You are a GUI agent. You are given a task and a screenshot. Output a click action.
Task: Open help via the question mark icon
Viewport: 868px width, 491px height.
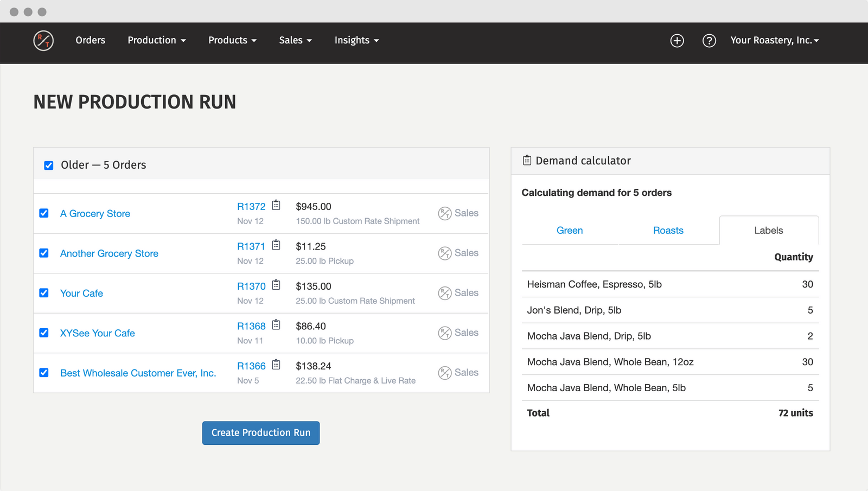pos(709,41)
